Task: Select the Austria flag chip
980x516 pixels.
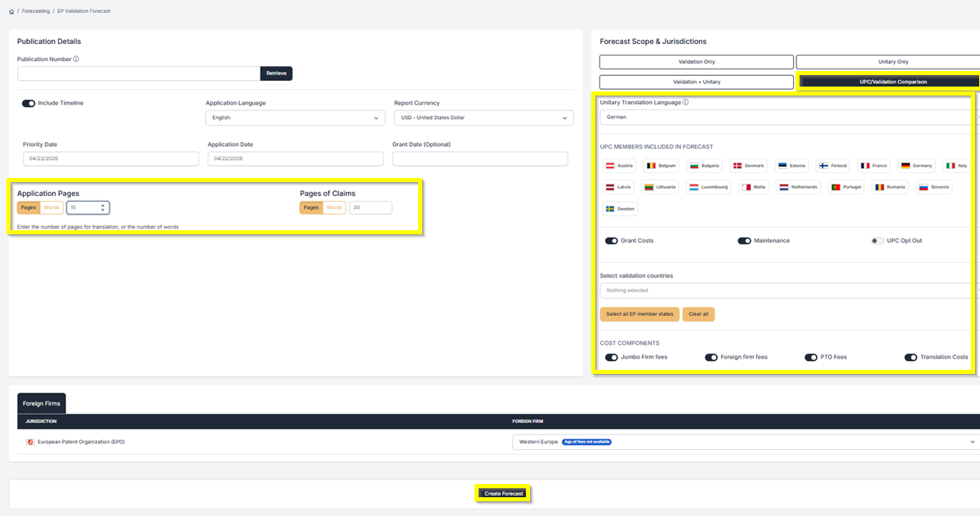Action: click(x=620, y=166)
